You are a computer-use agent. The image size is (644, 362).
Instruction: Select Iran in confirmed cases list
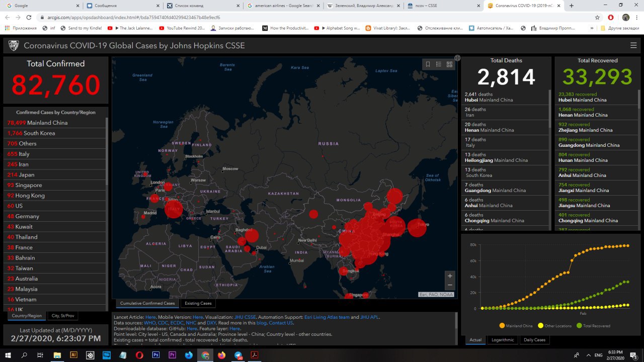(55, 164)
